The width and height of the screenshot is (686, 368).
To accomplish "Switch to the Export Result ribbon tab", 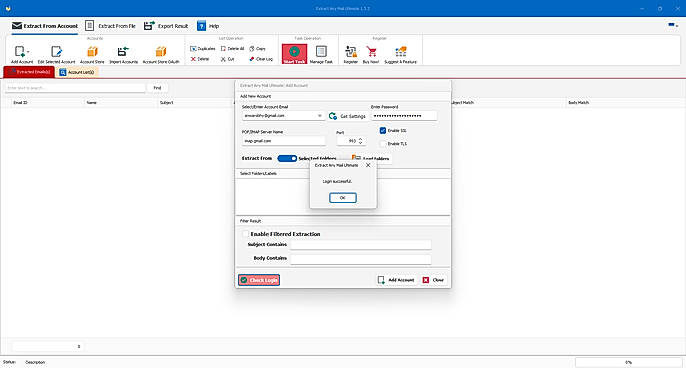I will click(x=166, y=26).
